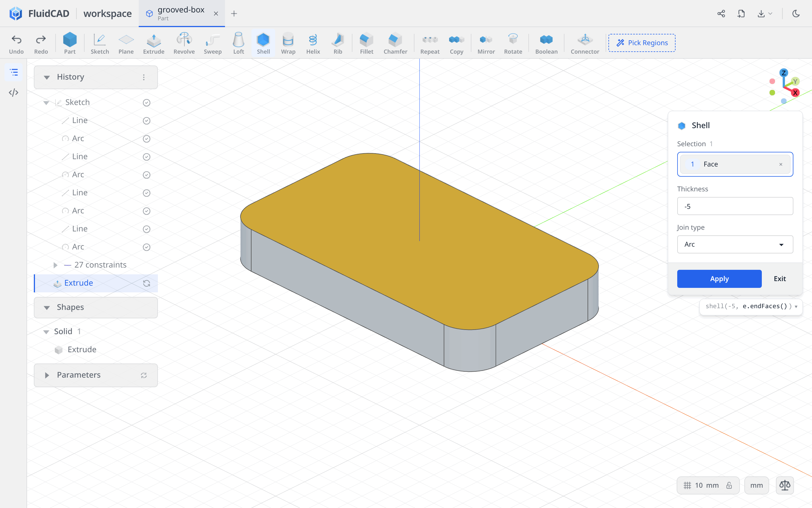Viewport: 812px width, 508px height.
Task: Open the Helix tool
Action: pyautogui.click(x=313, y=43)
